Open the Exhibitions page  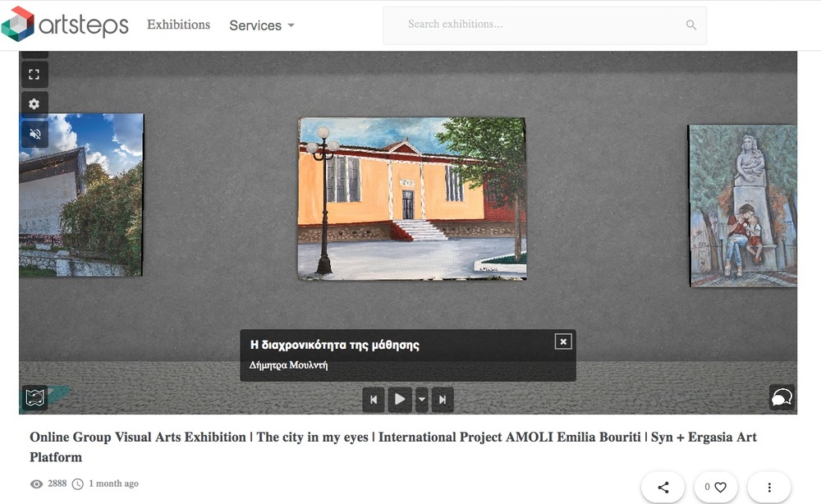click(178, 25)
